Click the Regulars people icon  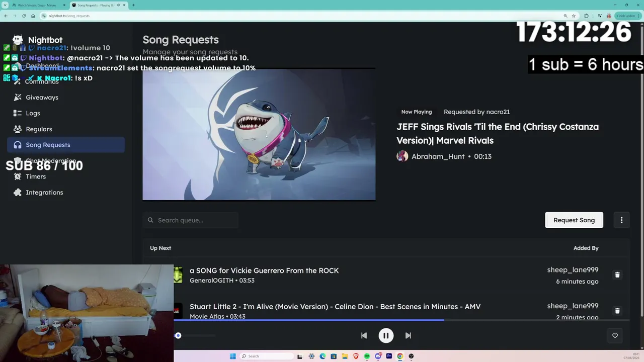(x=18, y=129)
